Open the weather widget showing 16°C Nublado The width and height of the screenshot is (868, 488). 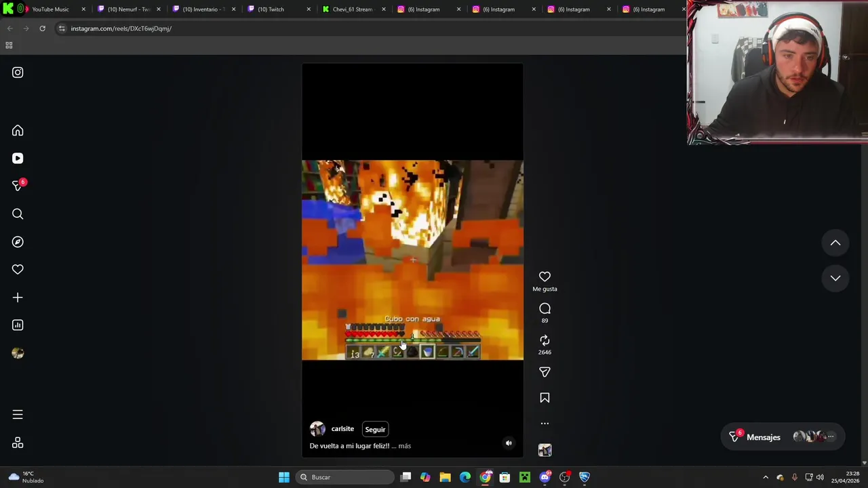pyautogui.click(x=26, y=477)
